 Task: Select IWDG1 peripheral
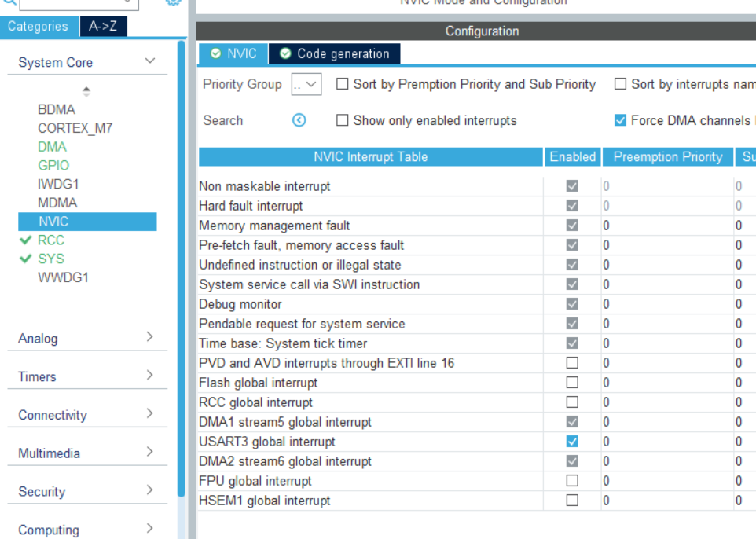coord(58,184)
